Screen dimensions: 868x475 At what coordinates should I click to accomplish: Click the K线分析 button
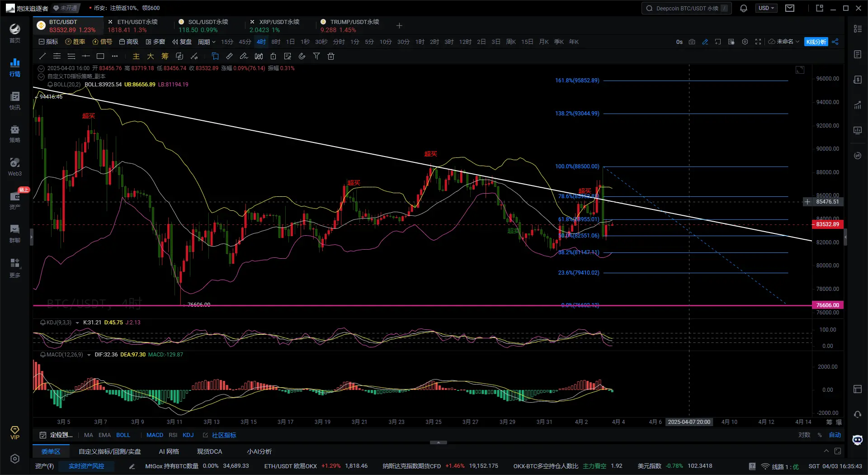[x=816, y=42]
